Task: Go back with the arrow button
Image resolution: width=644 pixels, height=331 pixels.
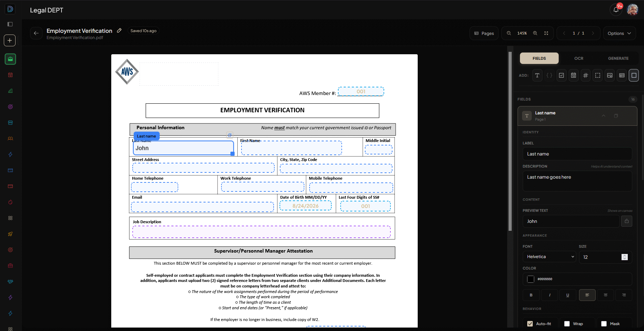Action: [x=36, y=33]
